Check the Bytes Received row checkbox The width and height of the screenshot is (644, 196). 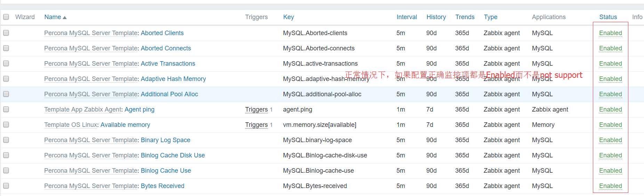tap(6, 186)
